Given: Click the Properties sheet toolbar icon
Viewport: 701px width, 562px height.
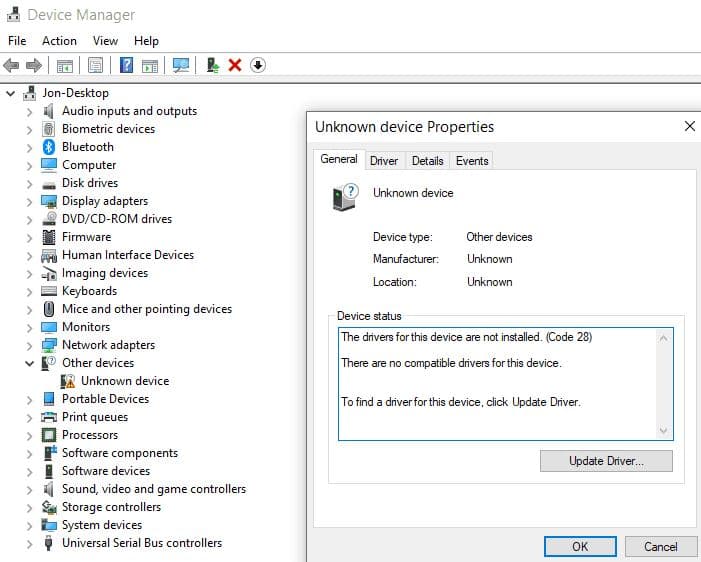Looking at the screenshot, I should pos(95,65).
